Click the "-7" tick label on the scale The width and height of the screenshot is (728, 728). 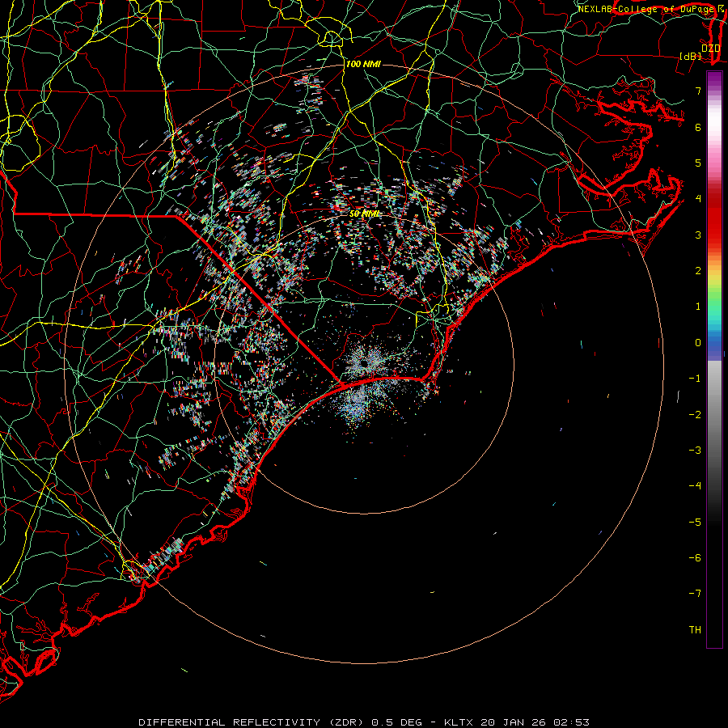tap(695, 594)
